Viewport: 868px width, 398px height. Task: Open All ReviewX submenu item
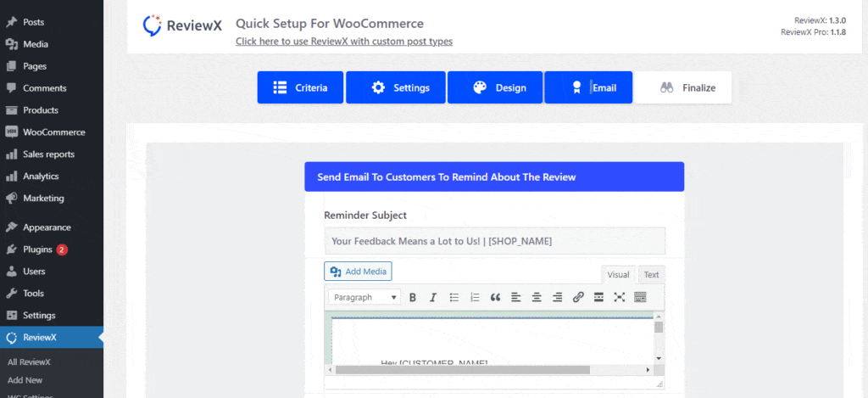click(x=29, y=362)
